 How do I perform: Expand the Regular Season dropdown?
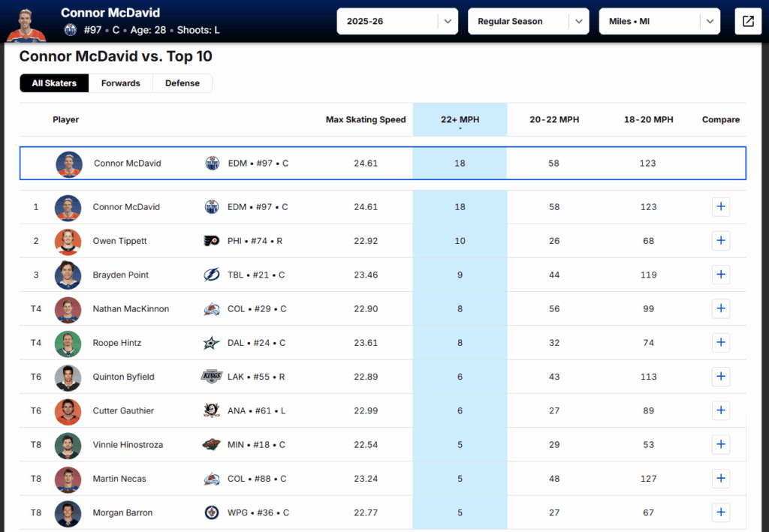[528, 21]
